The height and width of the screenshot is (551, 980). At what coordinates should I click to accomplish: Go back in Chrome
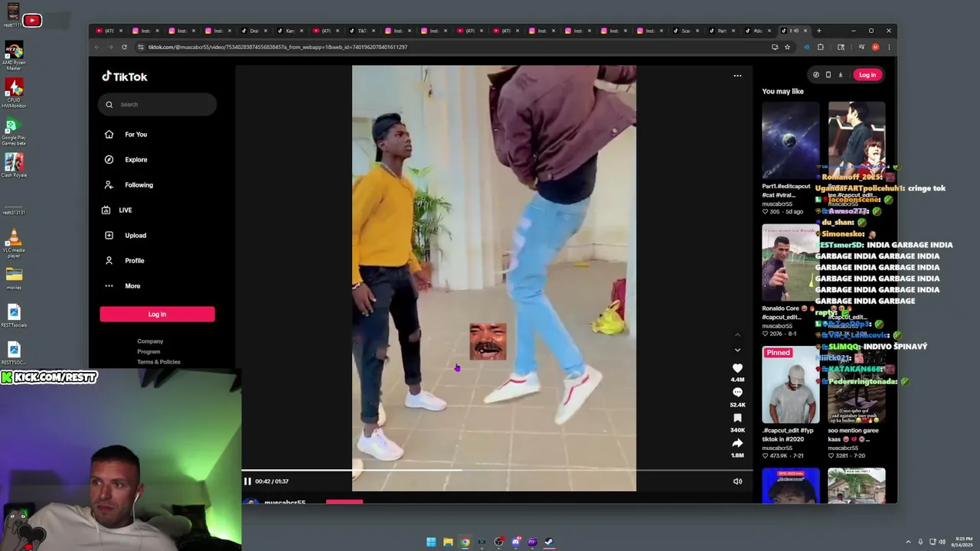tap(96, 47)
